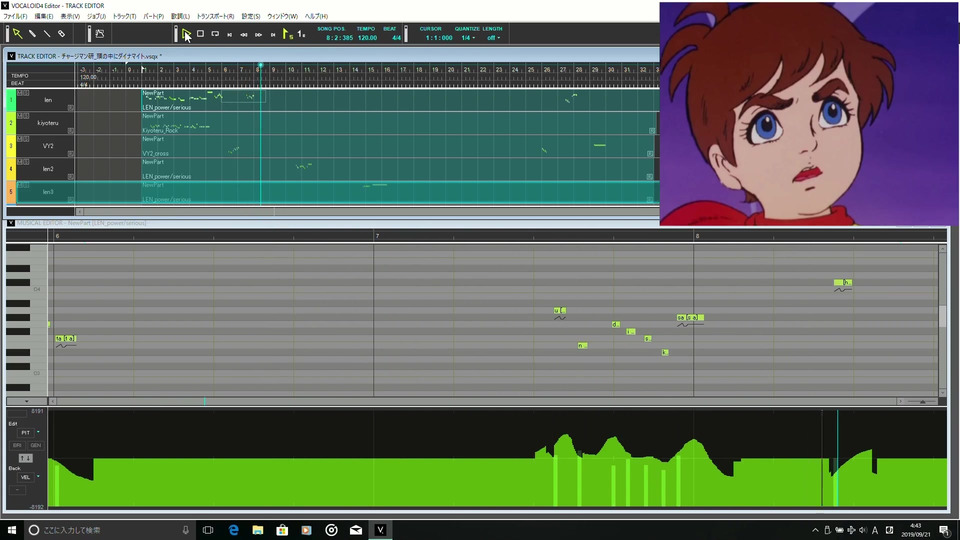Open the ファイル(F) menu
960x540 pixels.
(x=15, y=17)
